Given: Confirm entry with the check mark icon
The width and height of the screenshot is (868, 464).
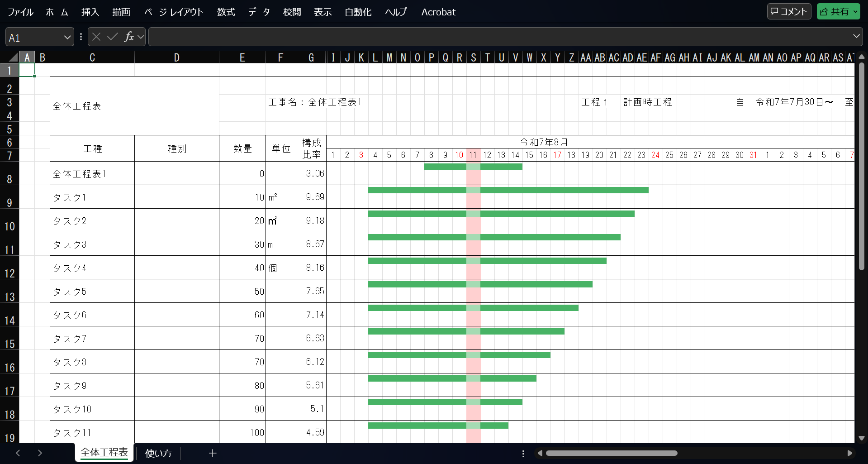Looking at the screenshot, I should (112, 37).
